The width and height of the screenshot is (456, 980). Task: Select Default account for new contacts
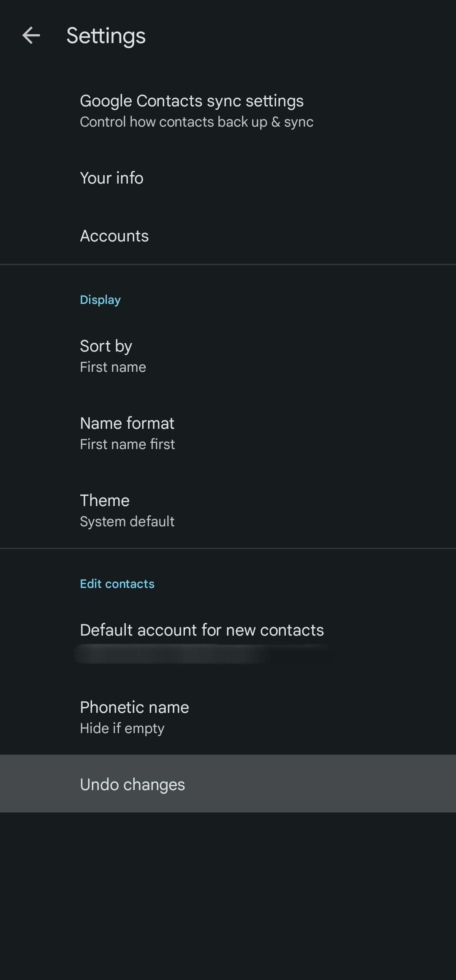[202, 630]
